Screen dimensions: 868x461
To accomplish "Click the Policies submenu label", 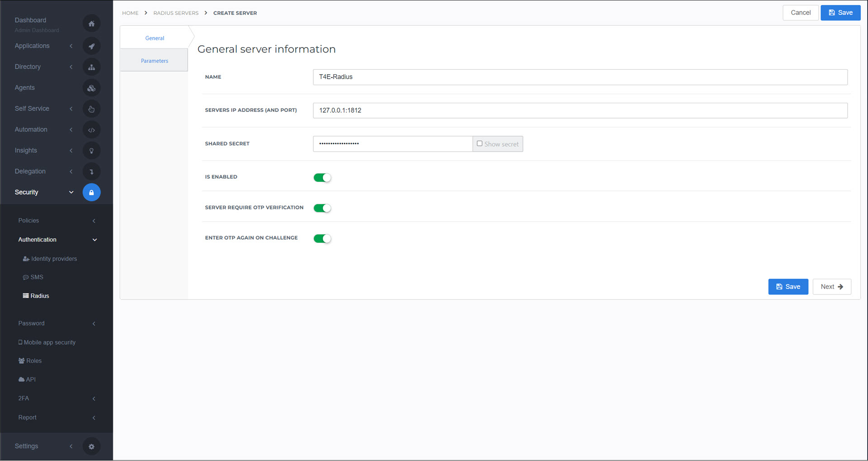I will pyautogui.click(x=28, y=221).
